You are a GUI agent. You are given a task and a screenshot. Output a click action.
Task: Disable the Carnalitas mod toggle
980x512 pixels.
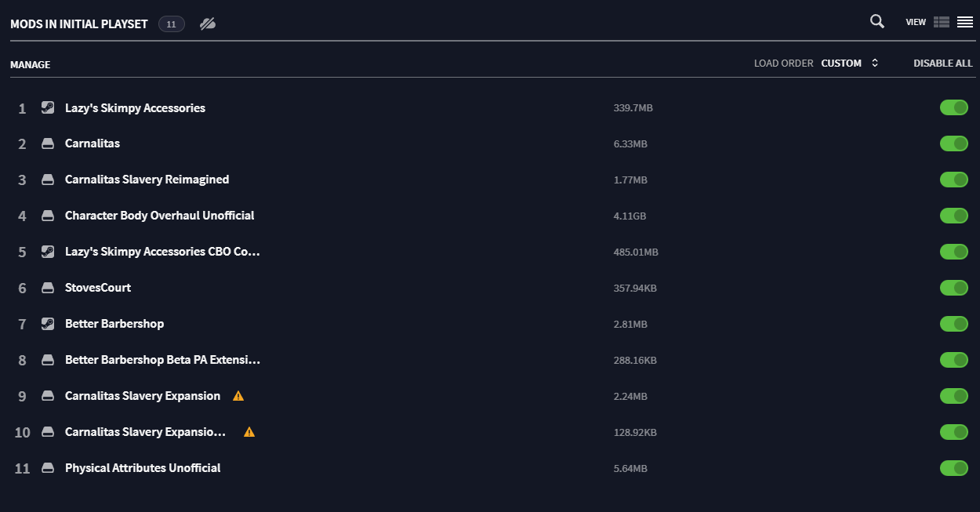coord(954,143)
